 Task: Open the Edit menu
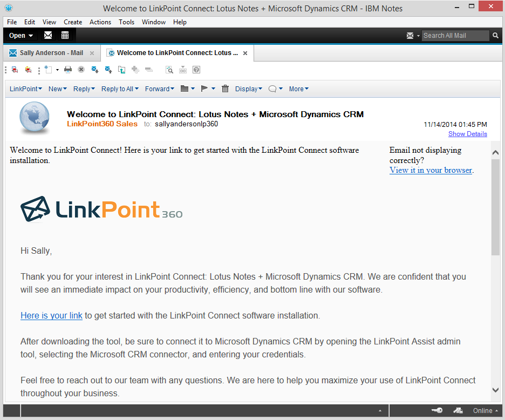30,22
